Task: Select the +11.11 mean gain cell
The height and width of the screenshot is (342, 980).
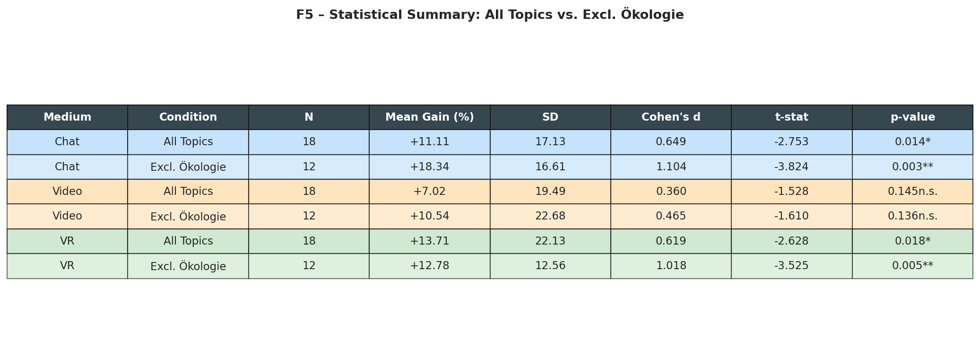Action: pyautogui.click(x=429, y=142)
